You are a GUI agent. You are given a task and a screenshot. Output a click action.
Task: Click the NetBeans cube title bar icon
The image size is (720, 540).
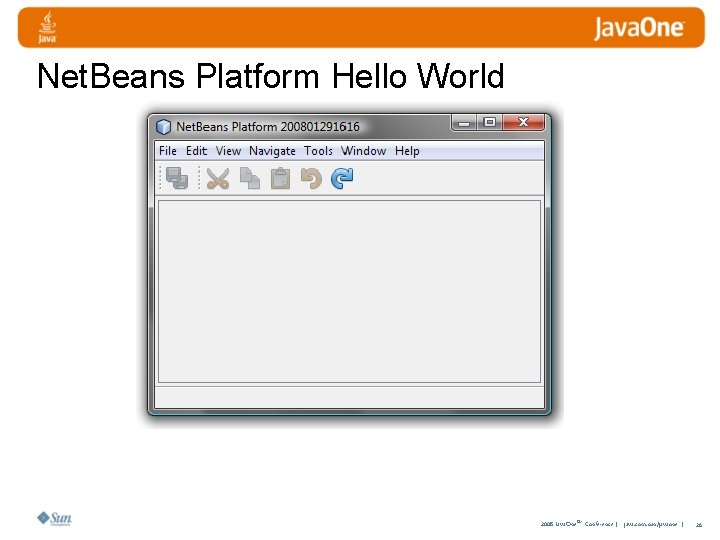163,127
